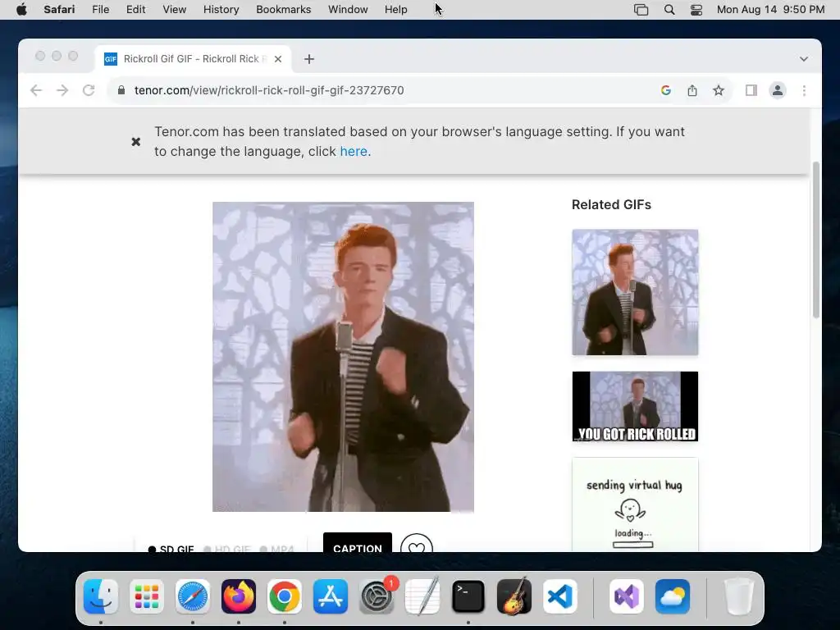Open TextEdit from the Dock
Viewport: 840px width, 630px height.
(x=422, y=596)
